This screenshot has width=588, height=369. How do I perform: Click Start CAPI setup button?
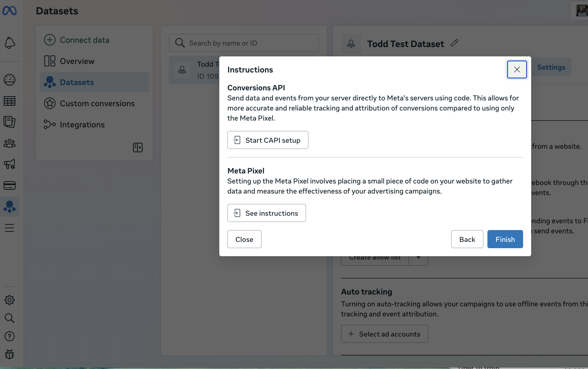click(268, 140)
